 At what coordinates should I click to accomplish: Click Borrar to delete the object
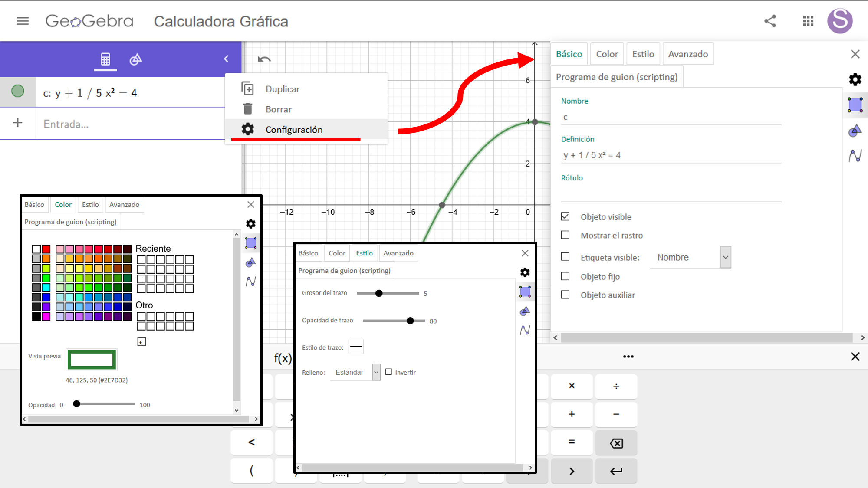[279, 109]
